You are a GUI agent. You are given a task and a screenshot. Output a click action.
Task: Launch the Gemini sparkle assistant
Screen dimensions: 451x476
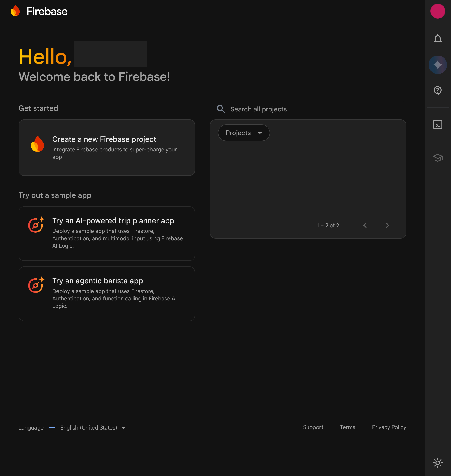(x=438, y=65)
